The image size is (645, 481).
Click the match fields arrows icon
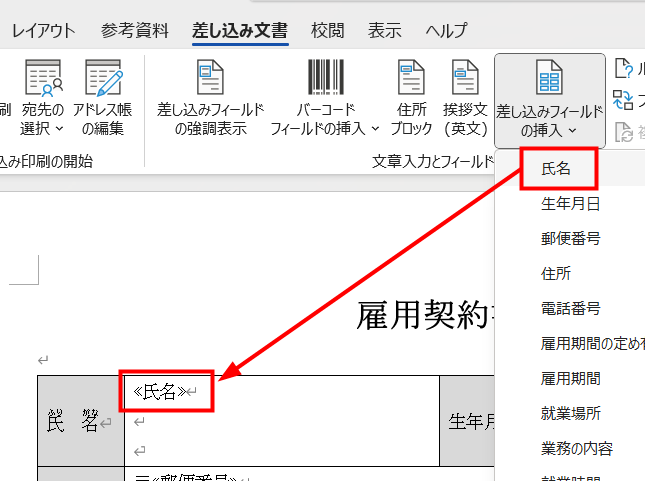(x=623, y=100)
